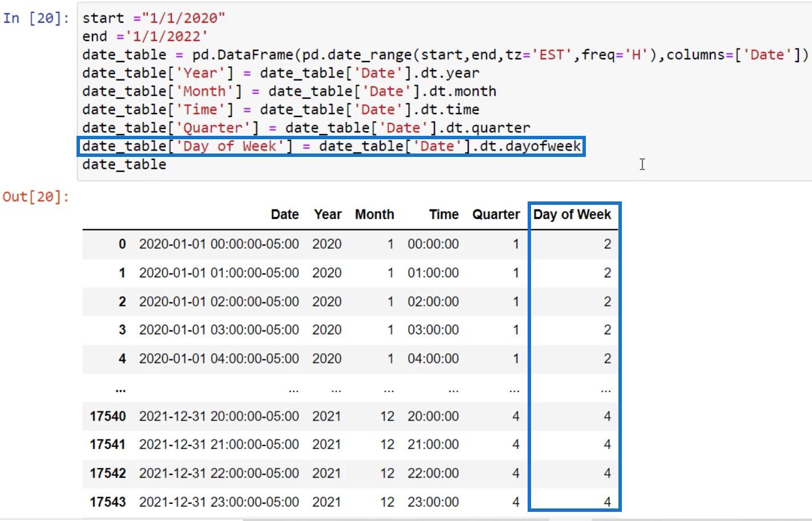Click the In [20]: input prompt
This screenshot has width=812, height=521.
[36, 18]
